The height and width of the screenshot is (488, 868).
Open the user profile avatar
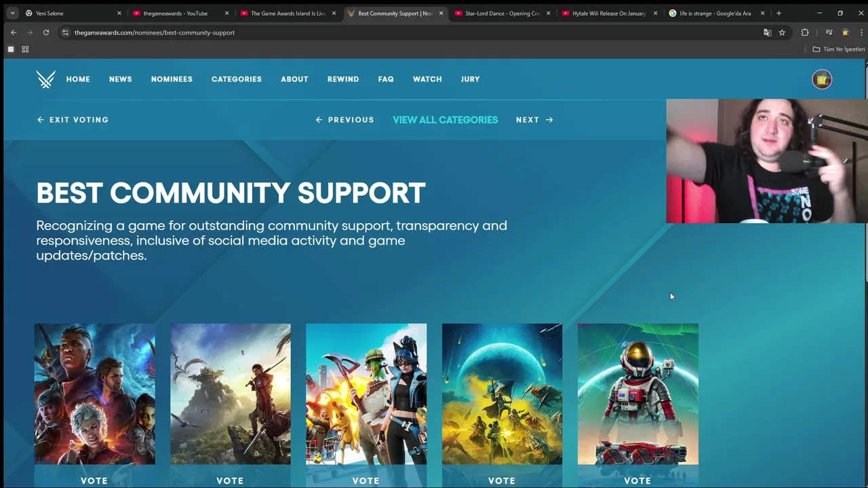point(822,79)
